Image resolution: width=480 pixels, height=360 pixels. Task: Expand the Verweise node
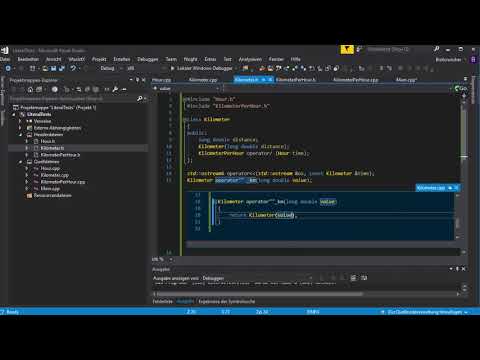pyautogui.click(x=20, y=121)
